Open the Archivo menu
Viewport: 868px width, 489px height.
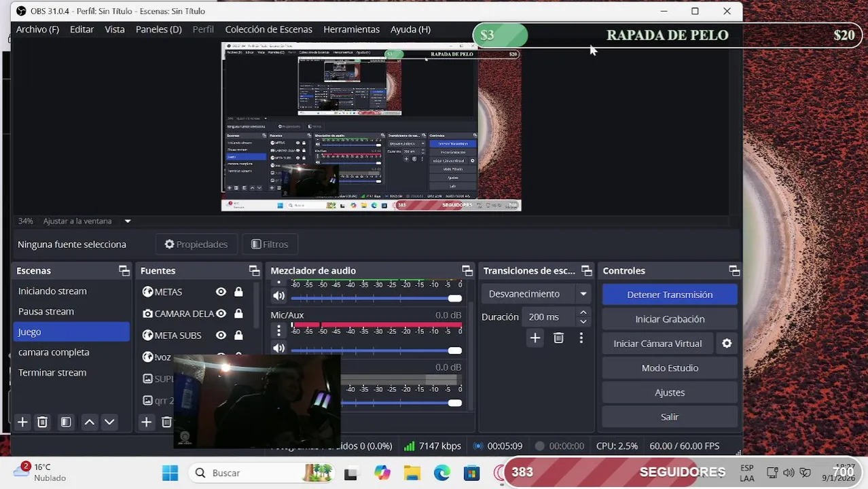[37, 29]
